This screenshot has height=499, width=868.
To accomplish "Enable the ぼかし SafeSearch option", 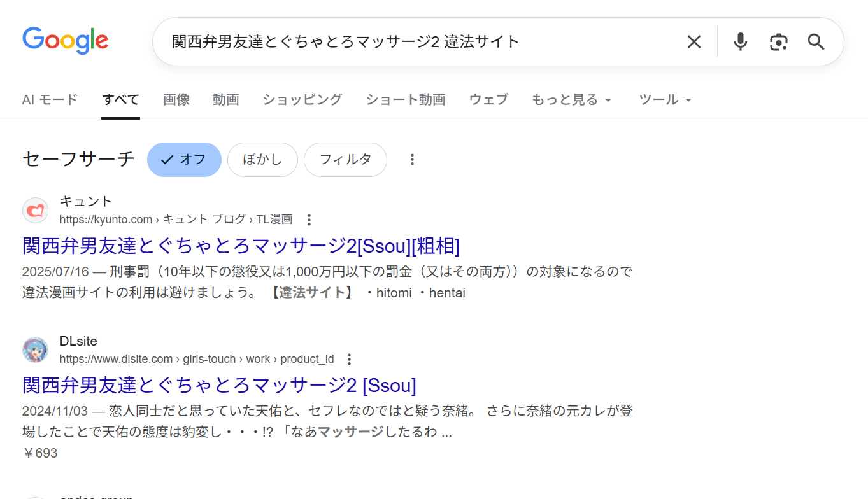I will 262,159.
